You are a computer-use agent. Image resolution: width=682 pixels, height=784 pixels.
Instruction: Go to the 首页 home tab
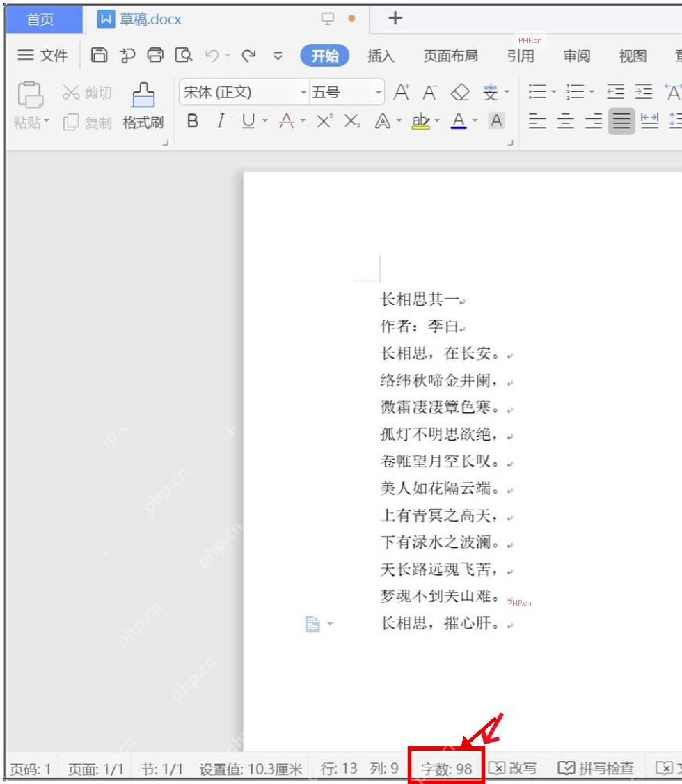tap(43, 19)
